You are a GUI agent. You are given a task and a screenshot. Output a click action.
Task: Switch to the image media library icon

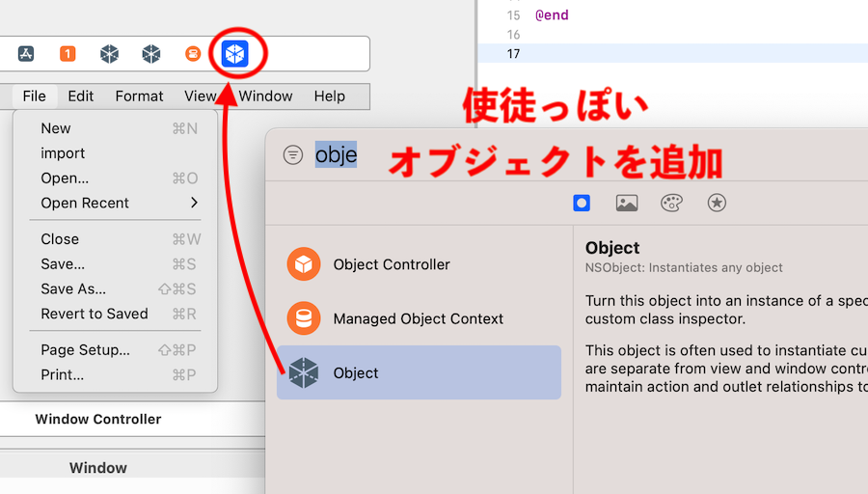coord(627,203)
